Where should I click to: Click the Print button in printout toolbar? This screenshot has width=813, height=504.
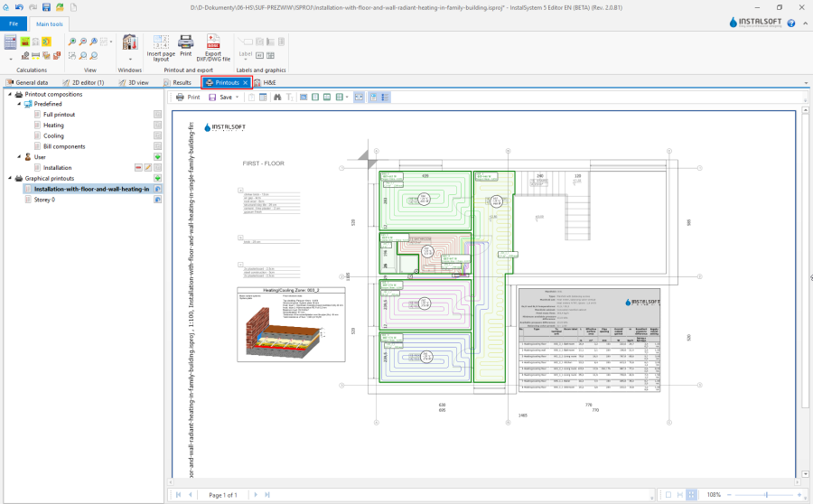click(188, 97)
